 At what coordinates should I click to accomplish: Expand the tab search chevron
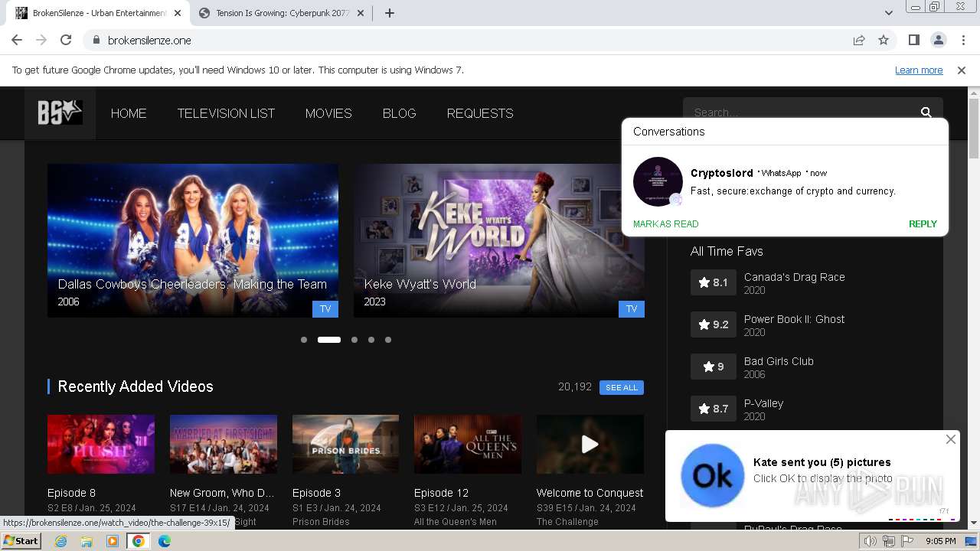(888, 13)
